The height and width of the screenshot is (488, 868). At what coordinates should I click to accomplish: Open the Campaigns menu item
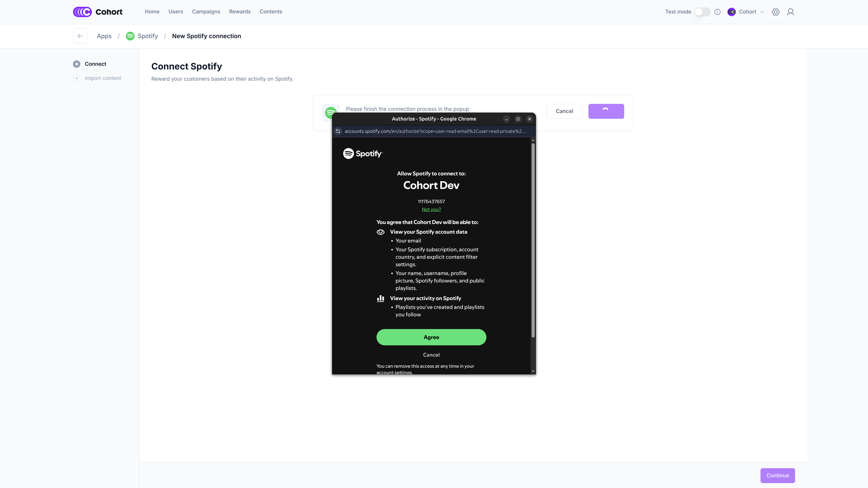coord(206,12)
